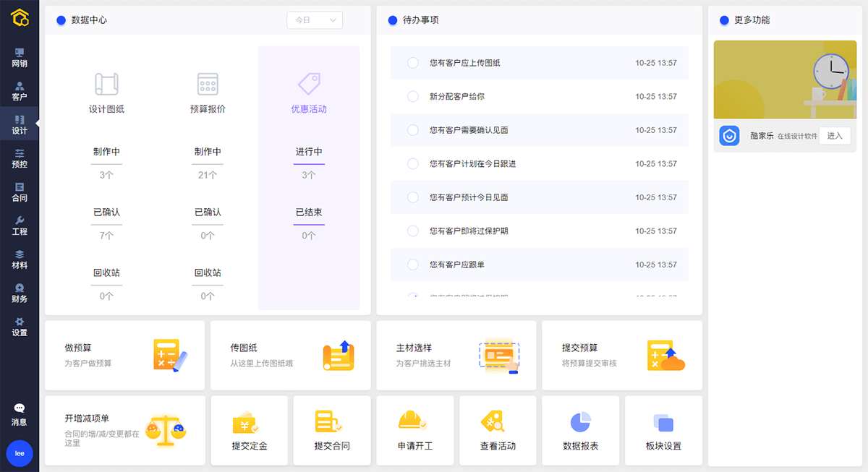This screenshot has width=868, height=472.
Task: Tick the circle for 您有客户应跟单
Action: [413, 265]
